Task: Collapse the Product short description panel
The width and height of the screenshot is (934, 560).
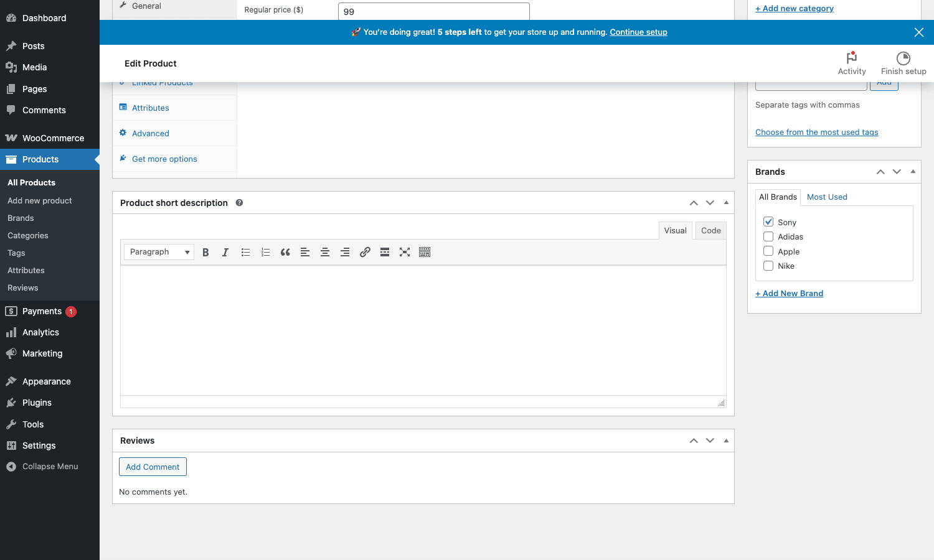Action: pos(726,203)
